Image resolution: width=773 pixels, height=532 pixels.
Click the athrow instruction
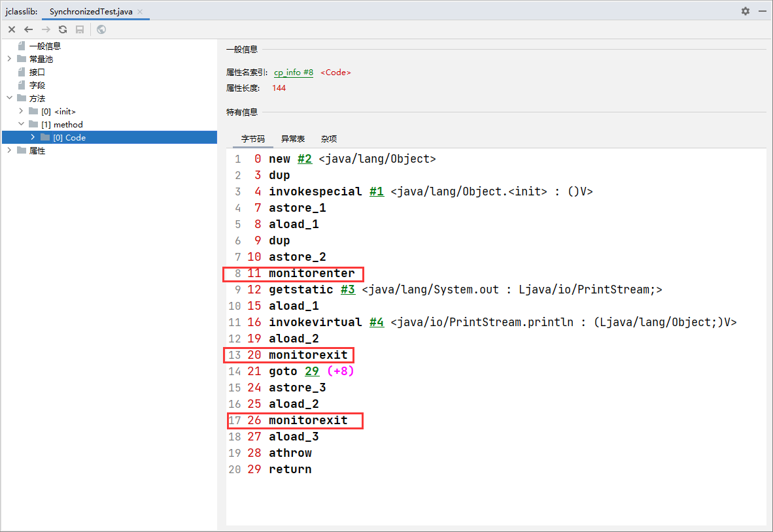point(290,453)
